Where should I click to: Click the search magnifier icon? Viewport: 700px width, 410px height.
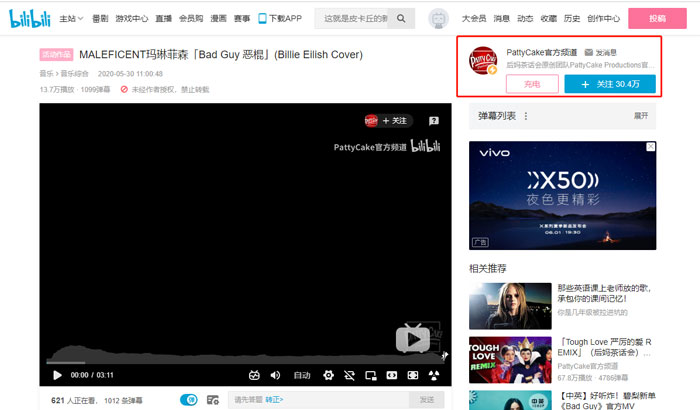(x=401, y=18)
